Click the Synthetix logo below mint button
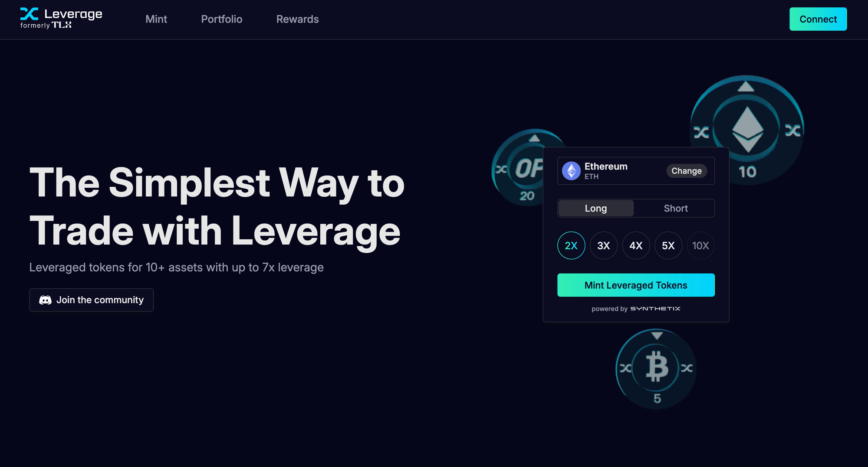868x467 pixels. click(655, 309)
